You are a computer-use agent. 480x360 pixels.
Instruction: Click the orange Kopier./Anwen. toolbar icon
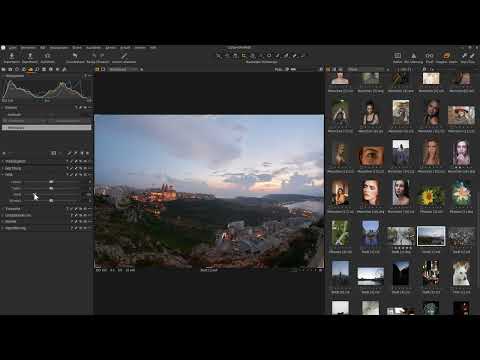[446, 56]
